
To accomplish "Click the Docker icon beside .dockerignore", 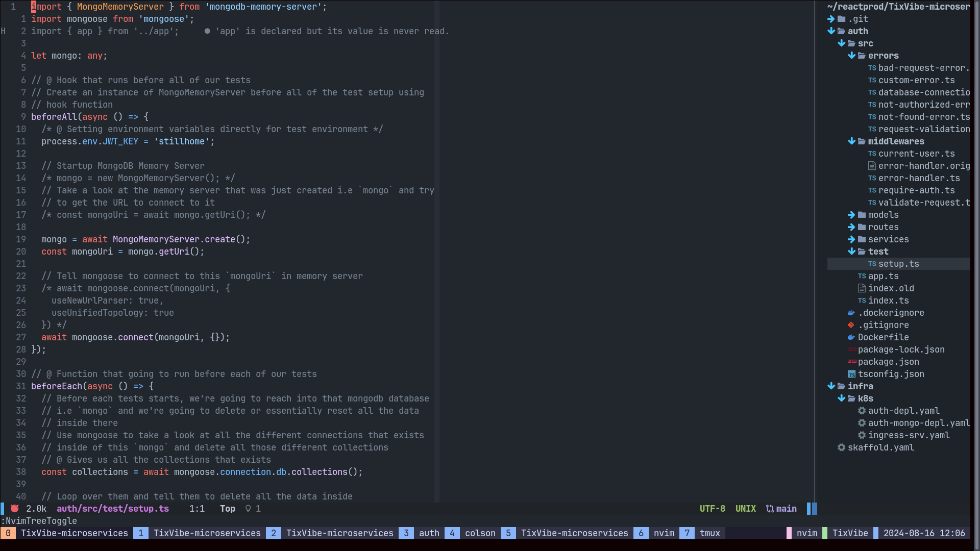I will (851, 313).
